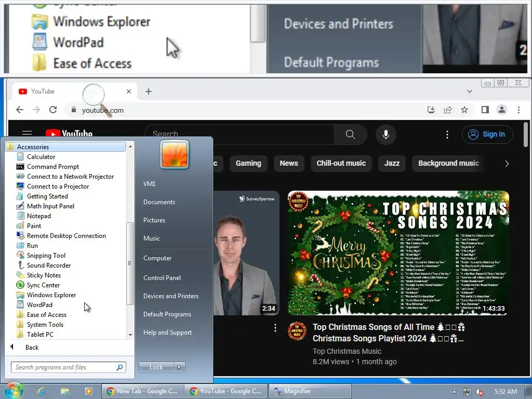
Task: Launch Command Prompt from Start menu
Action: 52,167
